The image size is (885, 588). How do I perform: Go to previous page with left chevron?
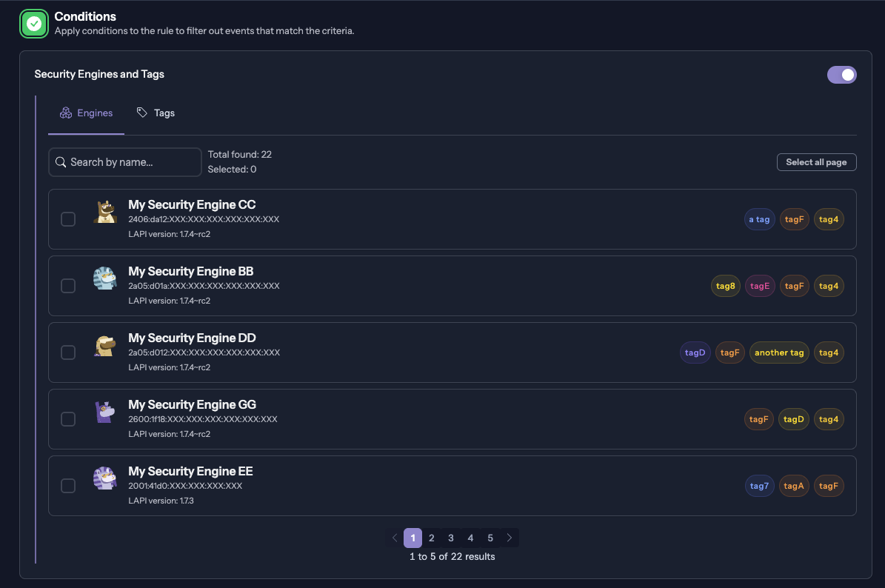click(395, 538)
